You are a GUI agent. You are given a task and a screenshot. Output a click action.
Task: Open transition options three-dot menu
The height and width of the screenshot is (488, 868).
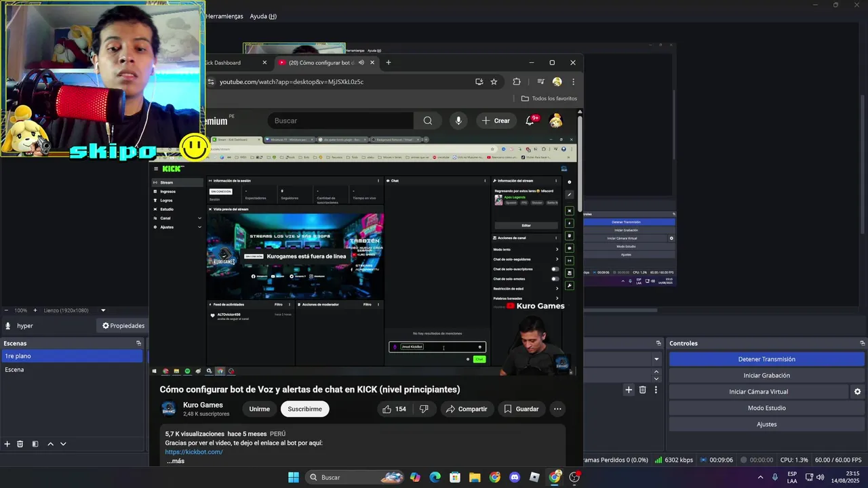pyautogui.click(x=656, y=390)
